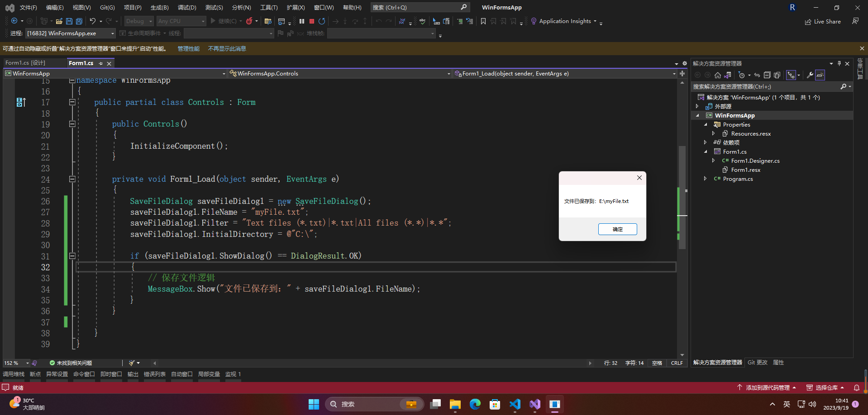Screen dimensions: 868x415
Task: Collapse the Properties folder node
Action: coord(705,125)
